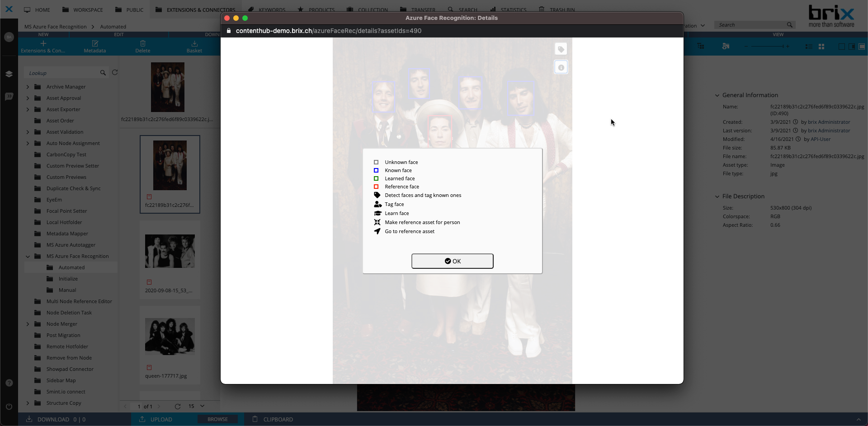Click the UPLOAD button

point(156,419)
